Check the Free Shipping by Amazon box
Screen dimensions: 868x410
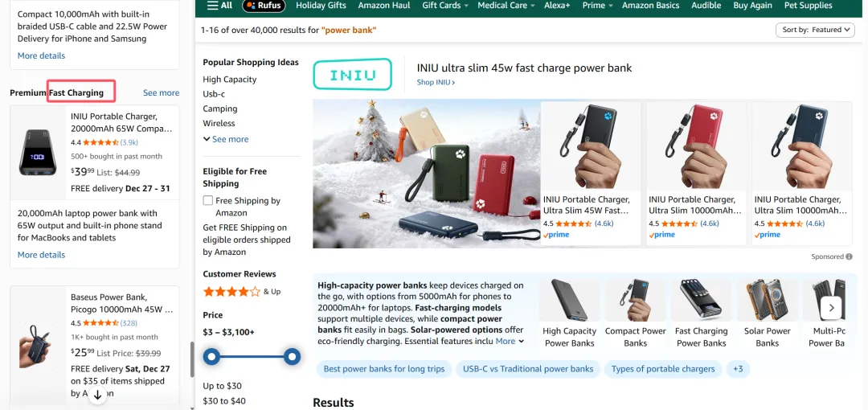tap(208, 200)
